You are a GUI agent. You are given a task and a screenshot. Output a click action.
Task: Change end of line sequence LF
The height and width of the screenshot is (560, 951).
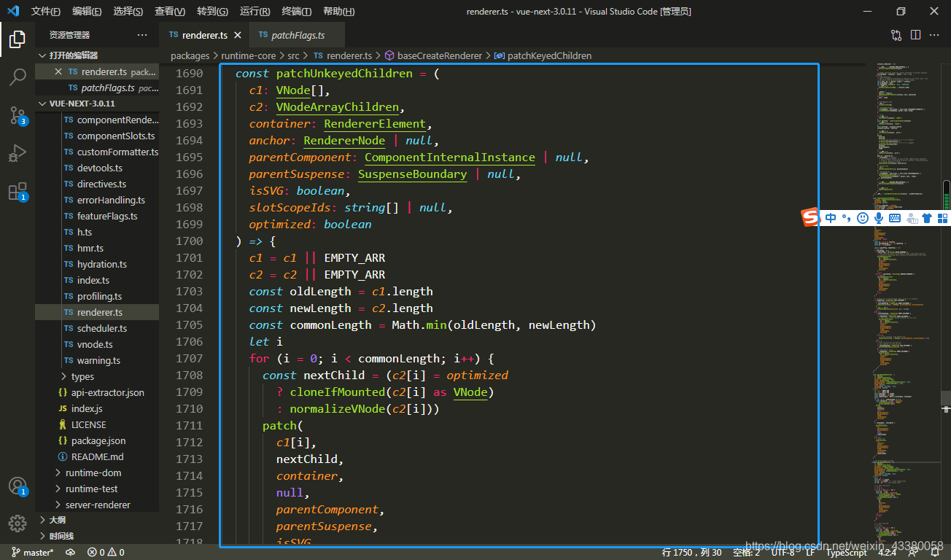coord(810,553)
